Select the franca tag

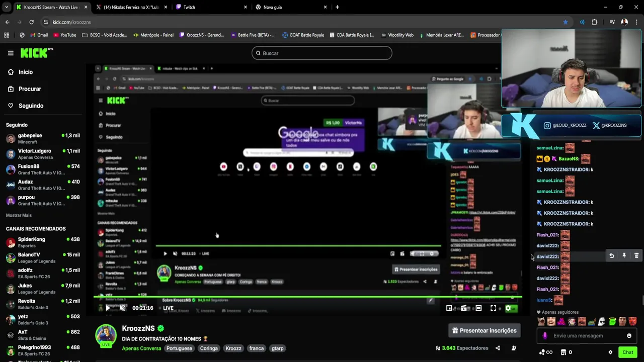point(257,348)
